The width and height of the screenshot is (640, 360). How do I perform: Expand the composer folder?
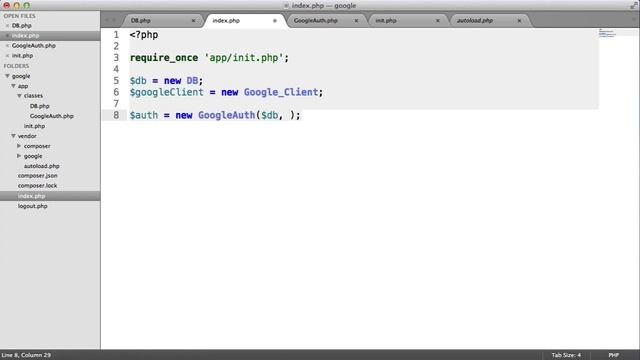click(19, 146)
